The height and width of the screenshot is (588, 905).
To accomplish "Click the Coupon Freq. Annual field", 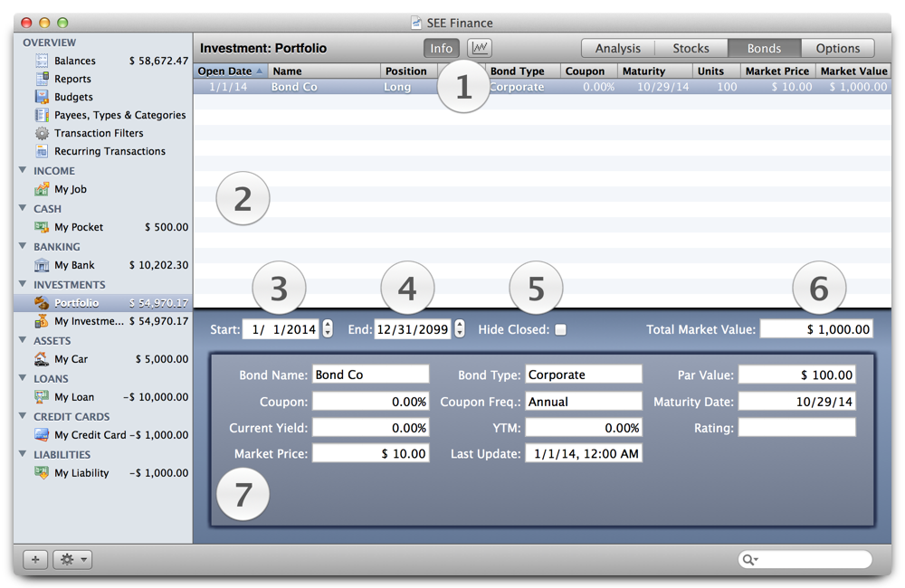I will coord(584,401).
